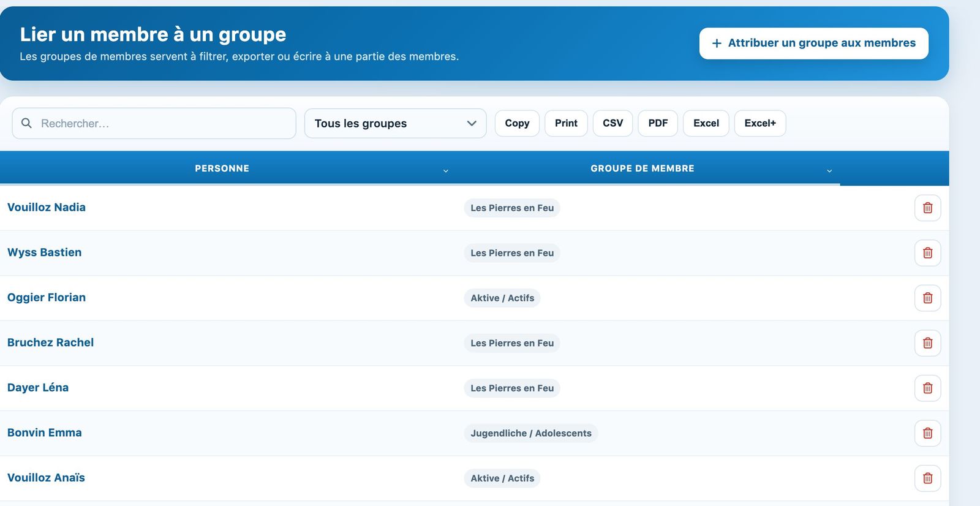
Task: Click trash icon for Bonvin Emma
Action: pos(927,433)
